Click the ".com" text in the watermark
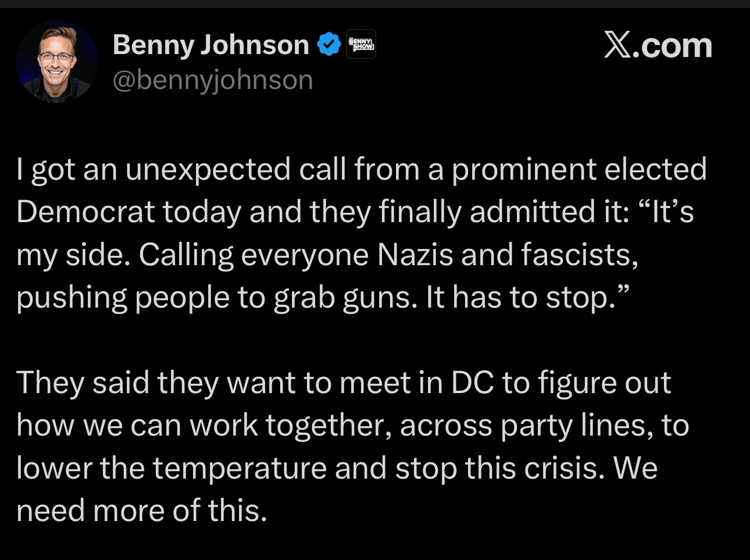 [x=672, y=45]
